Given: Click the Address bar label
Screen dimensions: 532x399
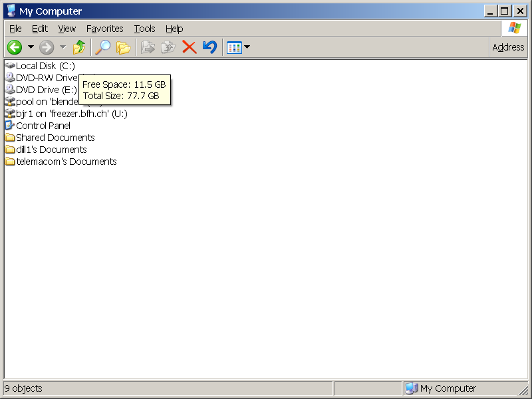Looking at the screenshot, I should [x=508, y=47].
